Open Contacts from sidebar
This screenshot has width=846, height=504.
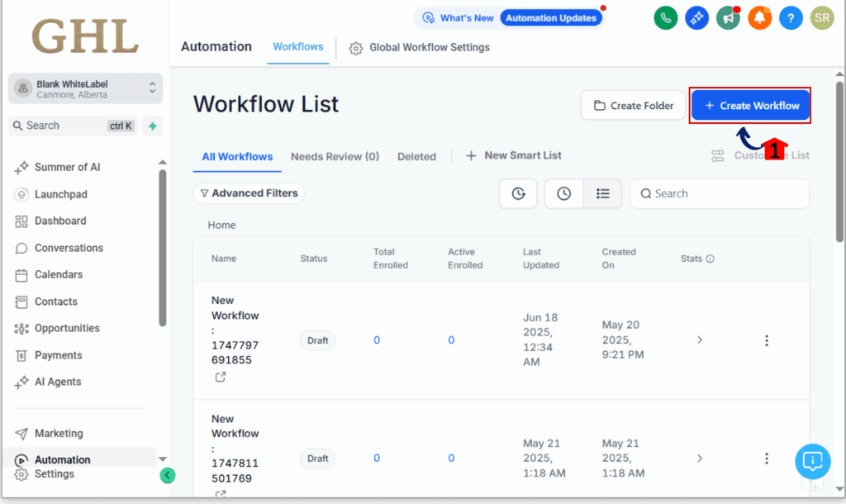56,302
